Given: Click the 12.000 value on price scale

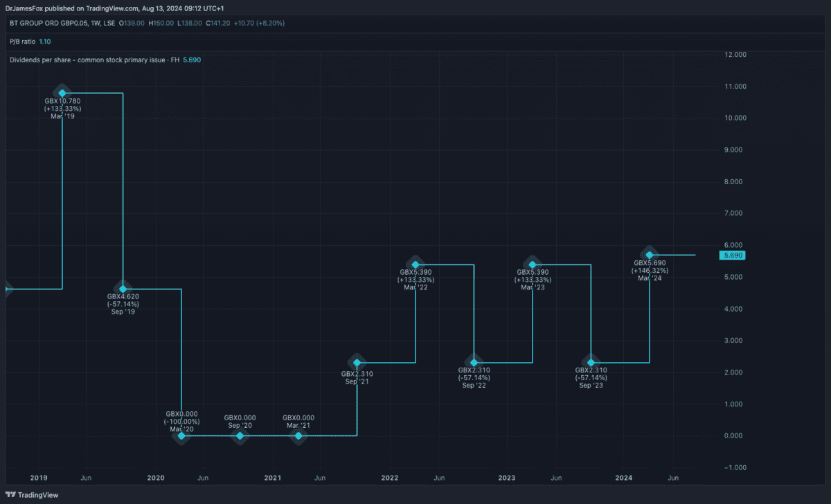Looking at the screenshot, I should pyautogui.click(x=734, y=55).
